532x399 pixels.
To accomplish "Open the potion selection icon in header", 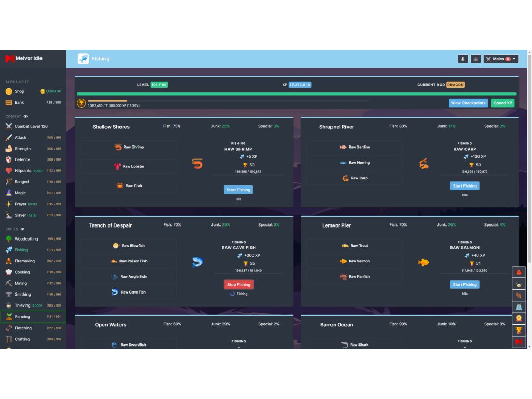I will point(462,59).
